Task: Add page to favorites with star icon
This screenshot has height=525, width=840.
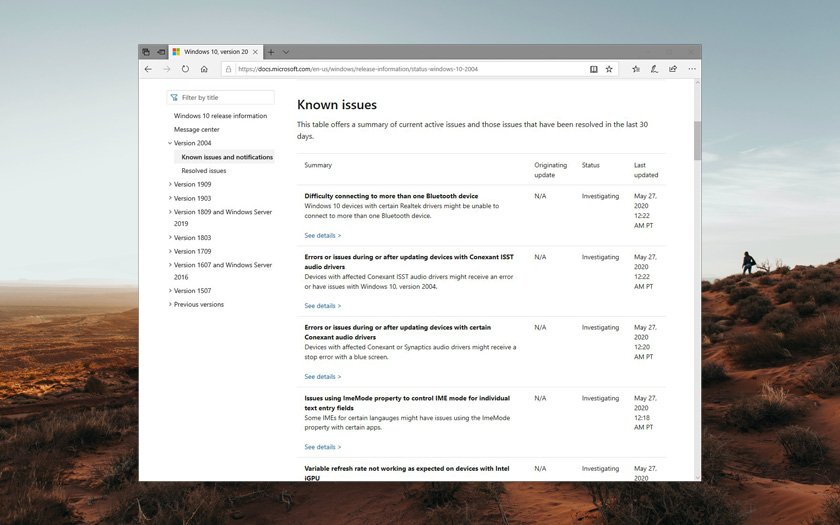Action: tap(609, 69)
